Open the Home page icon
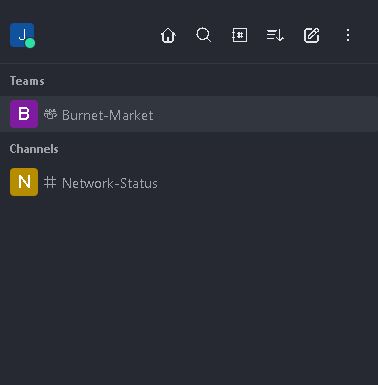378x385 pixels. pyautogui.click(x=168, y=35)
